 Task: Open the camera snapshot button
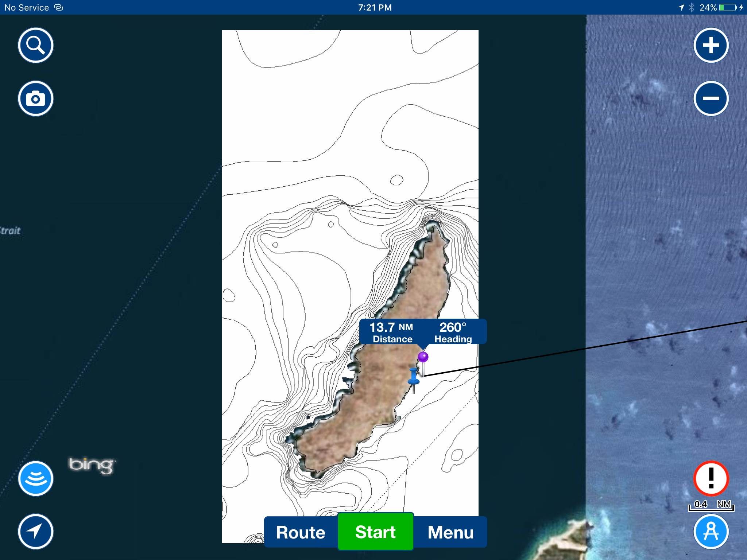pos(35,98)
